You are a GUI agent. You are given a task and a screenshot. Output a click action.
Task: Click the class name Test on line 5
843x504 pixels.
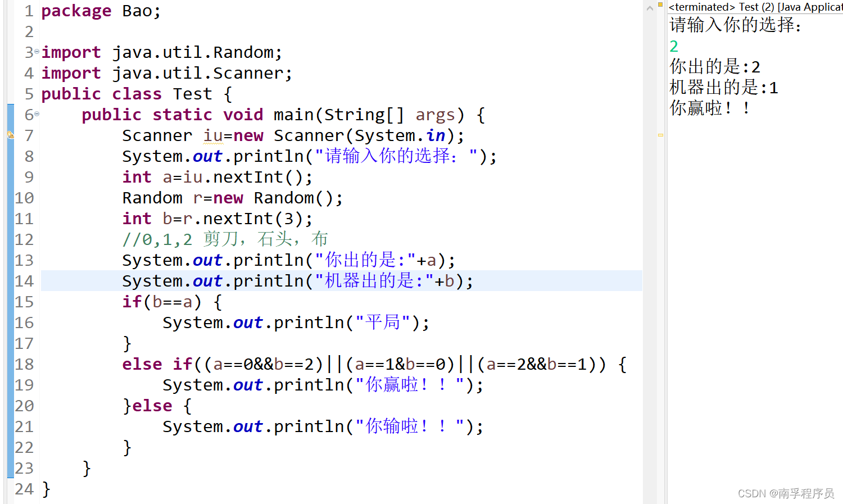coord(193,94)
